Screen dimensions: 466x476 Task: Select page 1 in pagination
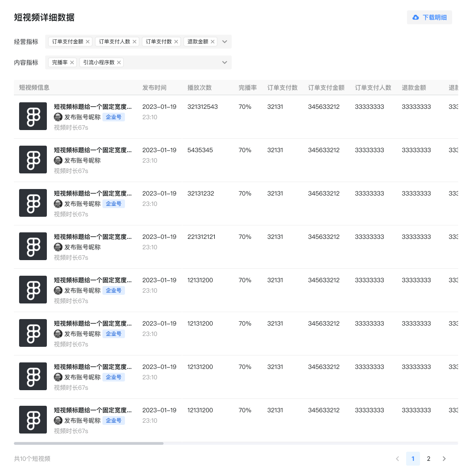point(413,459)
